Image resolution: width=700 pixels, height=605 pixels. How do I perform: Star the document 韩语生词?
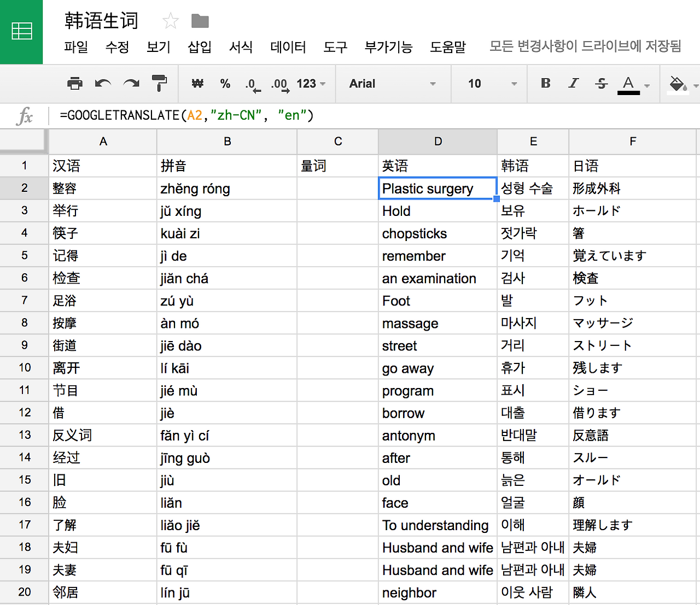click(x=171, y=21)
